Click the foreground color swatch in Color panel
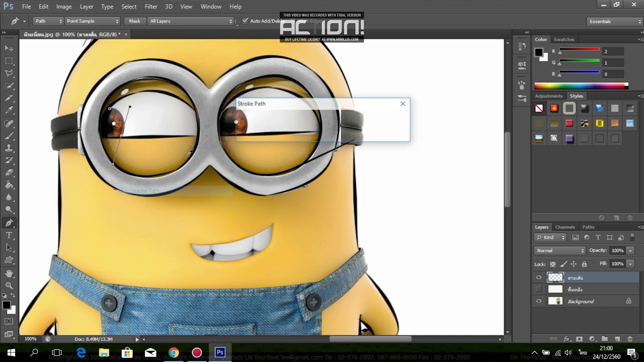Image resolution: width=644 pixels, height=362 pixels. (x=539, y=52)
